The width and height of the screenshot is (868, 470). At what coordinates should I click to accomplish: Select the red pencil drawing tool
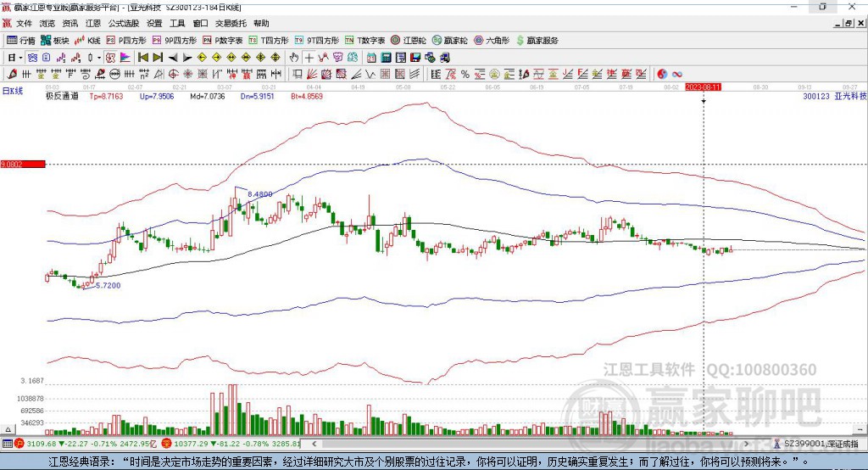pyautogui.click(x=12, y=75)
